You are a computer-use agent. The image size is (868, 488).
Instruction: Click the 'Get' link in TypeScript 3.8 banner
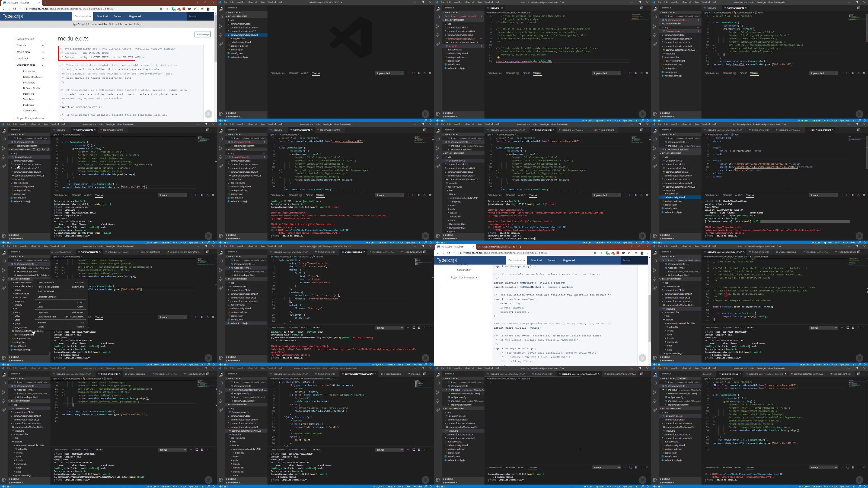[111, 24]
